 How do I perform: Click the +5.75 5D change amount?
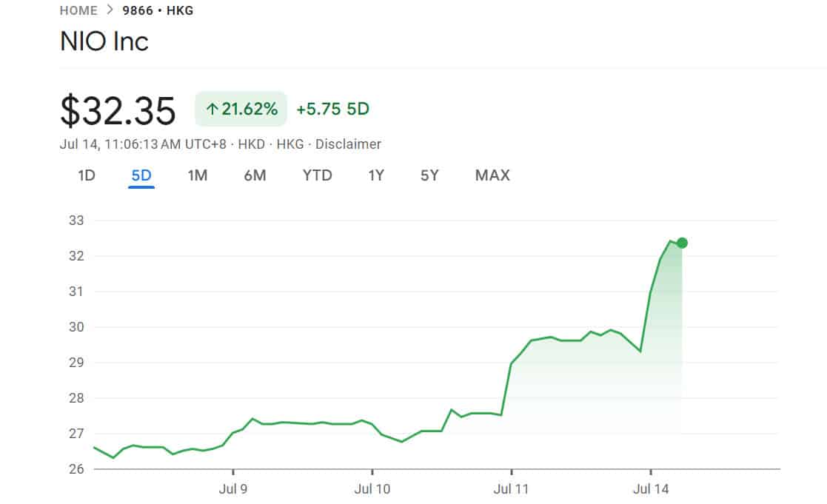pos(331,108)
